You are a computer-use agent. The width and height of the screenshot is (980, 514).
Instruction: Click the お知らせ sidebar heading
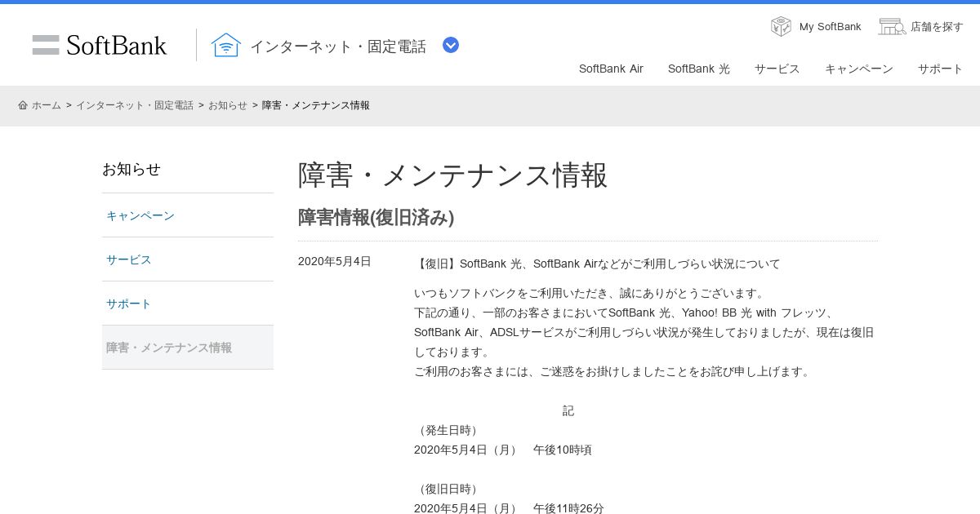[131, 170]
